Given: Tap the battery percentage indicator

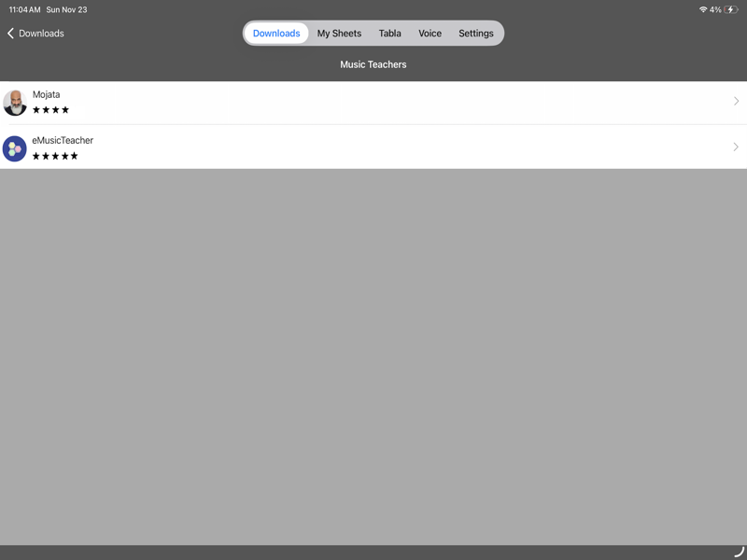Looking at the screenshot, I should point(715,9).
